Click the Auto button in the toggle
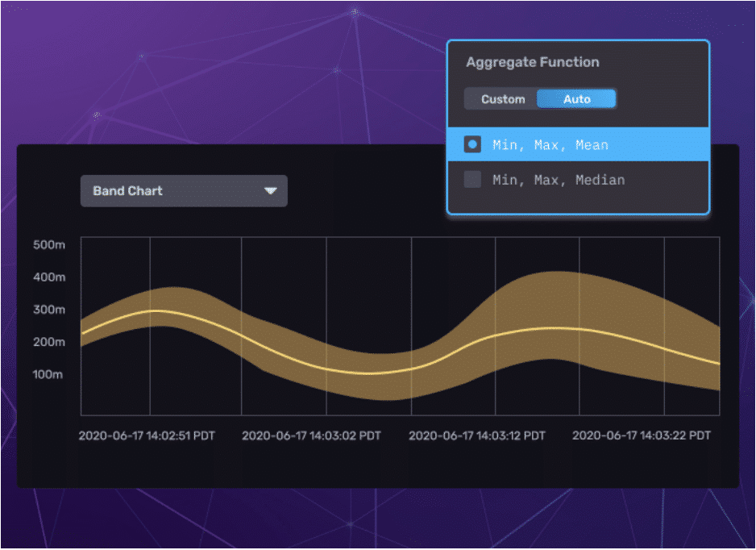 click(576, 98)
